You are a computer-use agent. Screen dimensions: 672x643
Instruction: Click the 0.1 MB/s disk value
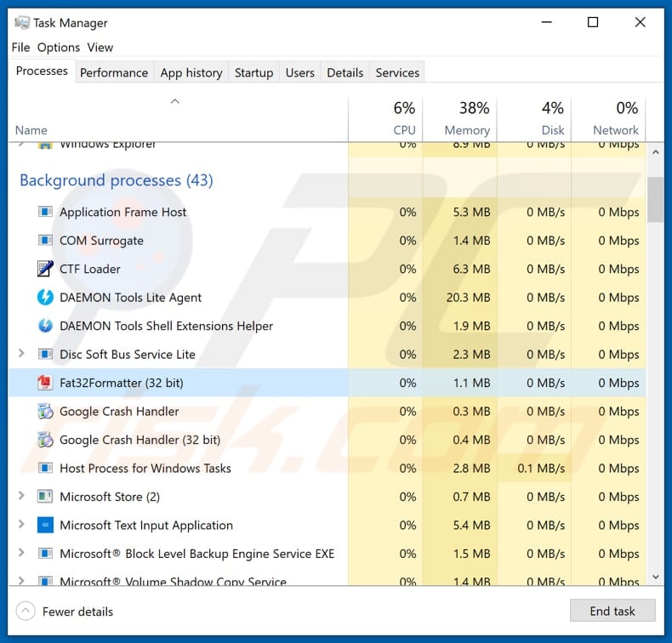[541, 468]
